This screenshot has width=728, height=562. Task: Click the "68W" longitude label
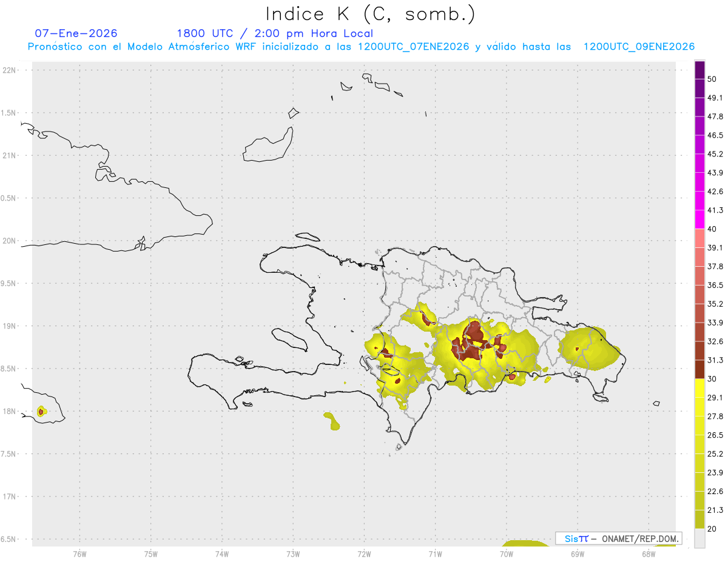(x=649, y=553)
